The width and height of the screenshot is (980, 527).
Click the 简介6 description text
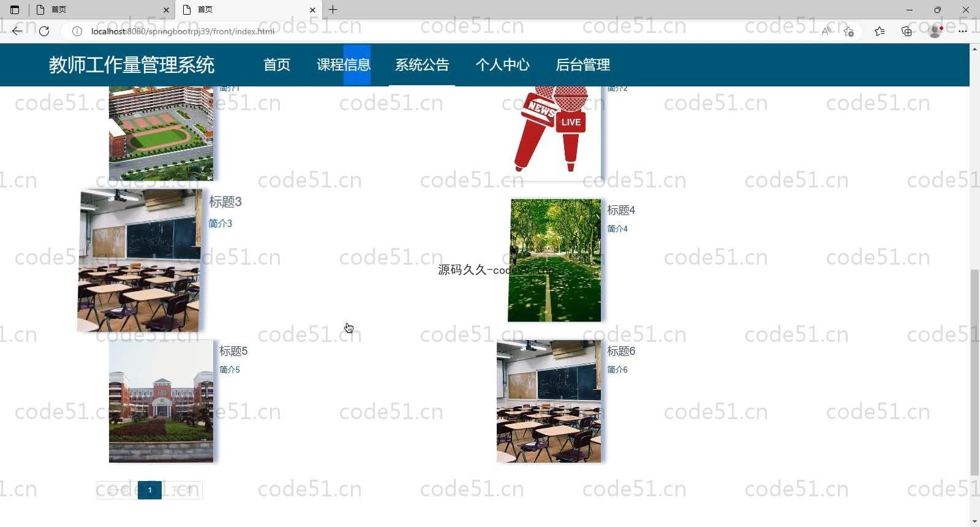617,370
